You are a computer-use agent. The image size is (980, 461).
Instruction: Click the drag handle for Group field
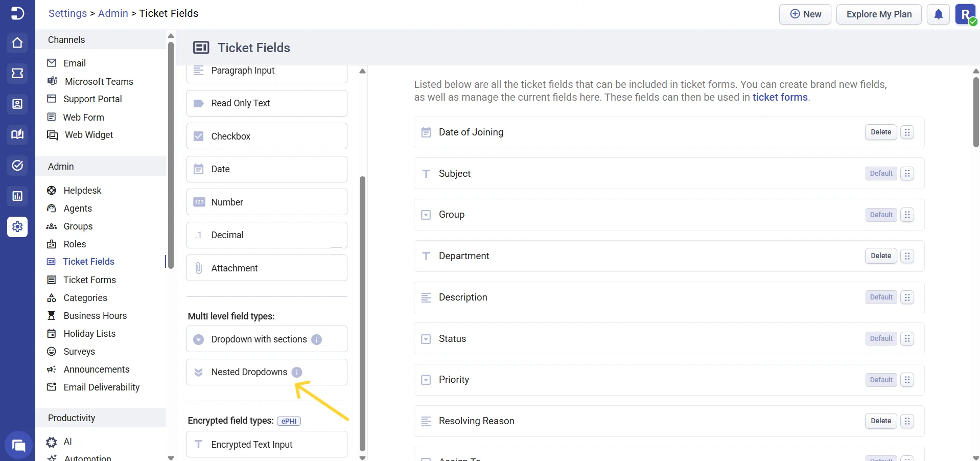pyautogui.click(x=907, y=215)
